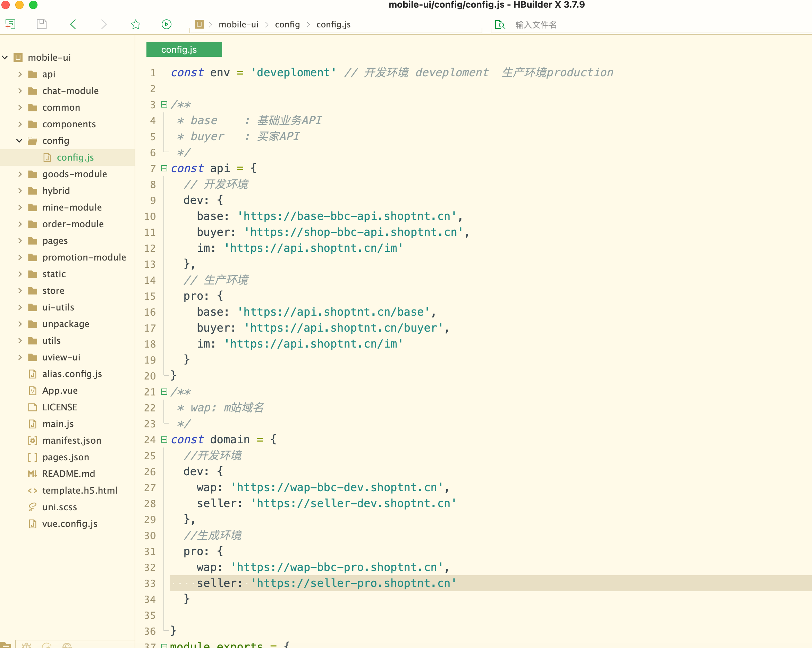Viewport: 812px width, 648px height.
Task: Fold the const domain block at line 24
Action: (x=164, y=440)
